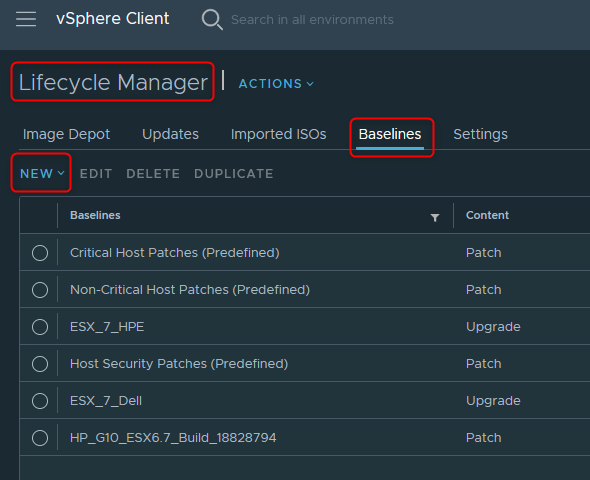
Task: Click Host Security Patches (Predefined) name
Action: pos(179,363)
